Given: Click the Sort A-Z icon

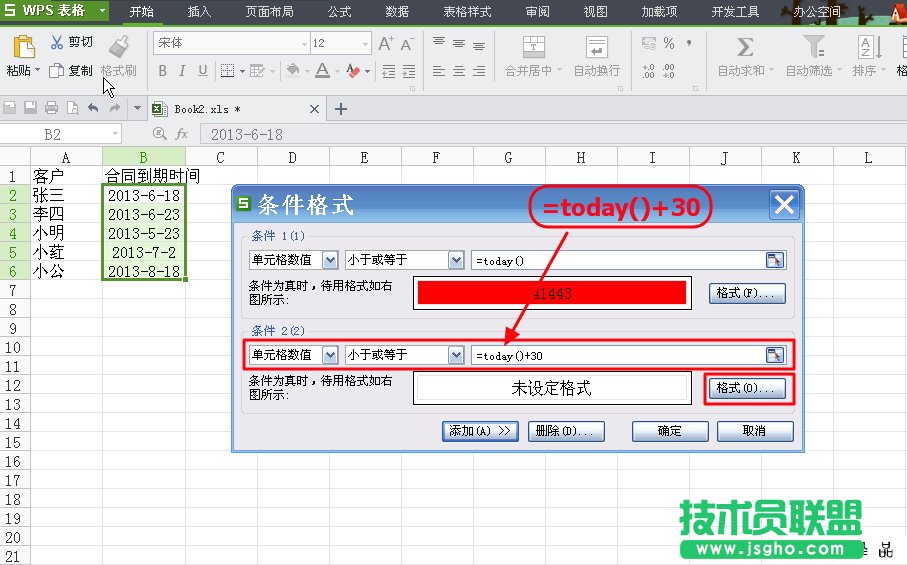Looking at the screenshot, I should [x=869, y=47].
